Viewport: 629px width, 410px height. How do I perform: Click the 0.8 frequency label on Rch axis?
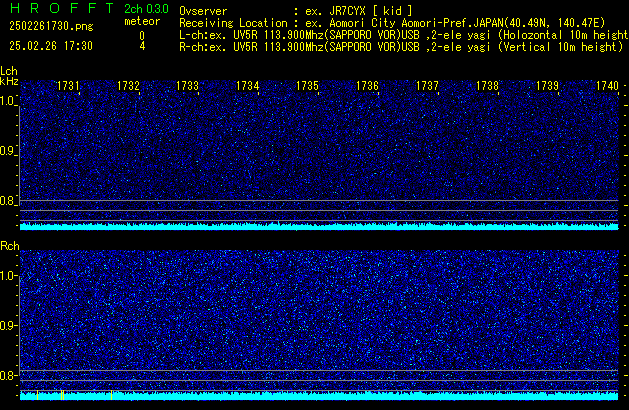[7, 375]
